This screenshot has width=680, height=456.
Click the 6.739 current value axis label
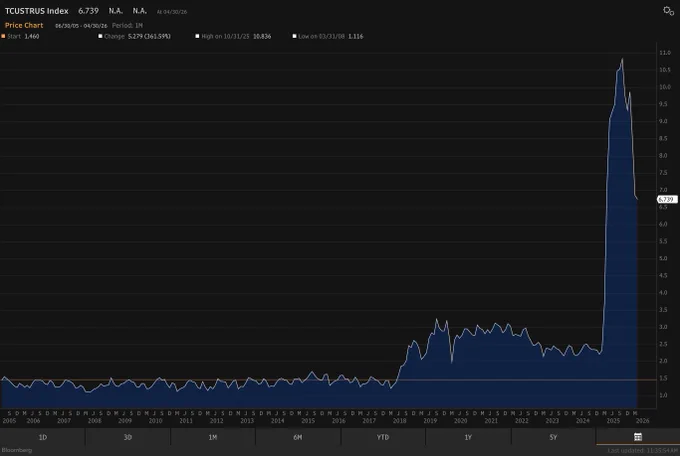[x=667, y=200]
